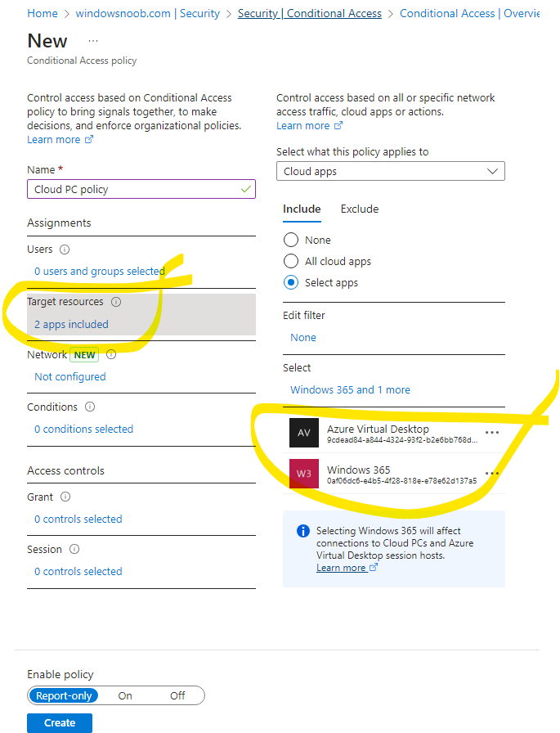Open the Windows 365 ellipsis menu
560x733 pixels.
[492, 474]
